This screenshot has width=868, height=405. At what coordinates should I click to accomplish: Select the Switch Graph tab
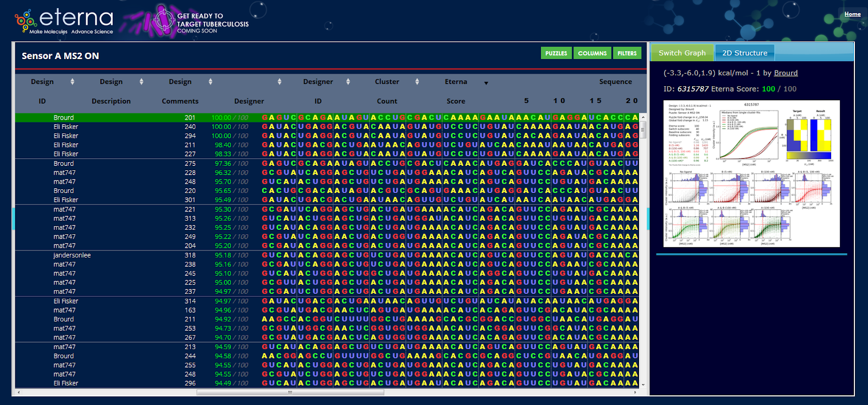[x=682, y=53]
